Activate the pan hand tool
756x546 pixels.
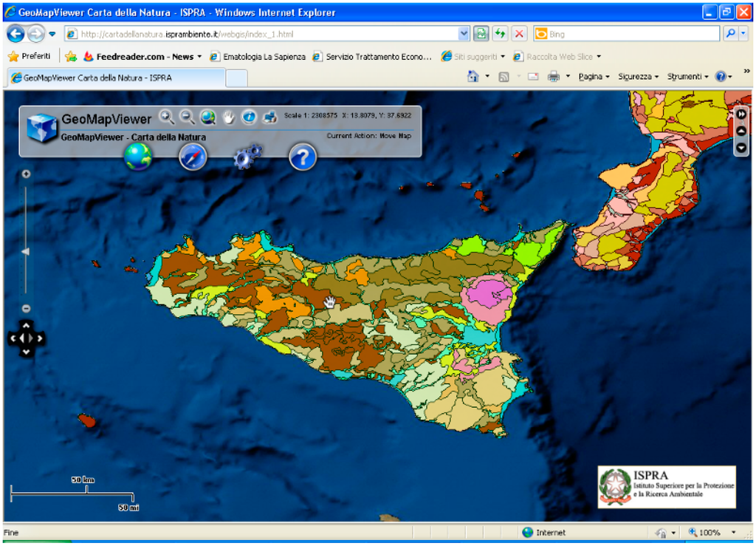[229, 117]
